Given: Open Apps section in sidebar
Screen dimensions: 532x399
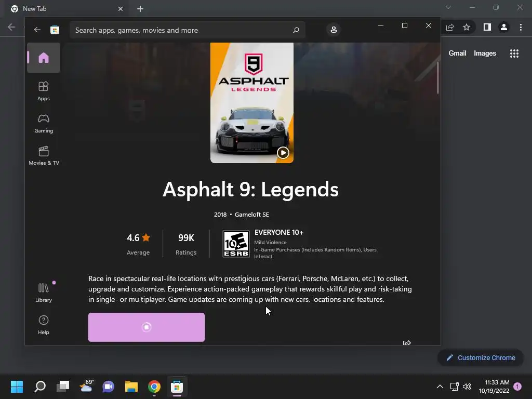Looking at the screenshot, I should (x=44, y=91).
